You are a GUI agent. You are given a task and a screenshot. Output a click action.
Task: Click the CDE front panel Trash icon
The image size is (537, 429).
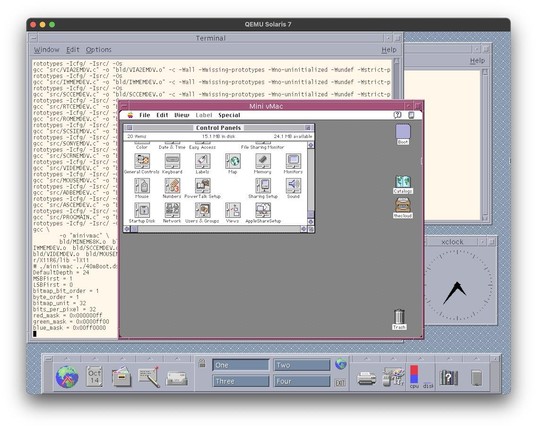click(476, 378)
